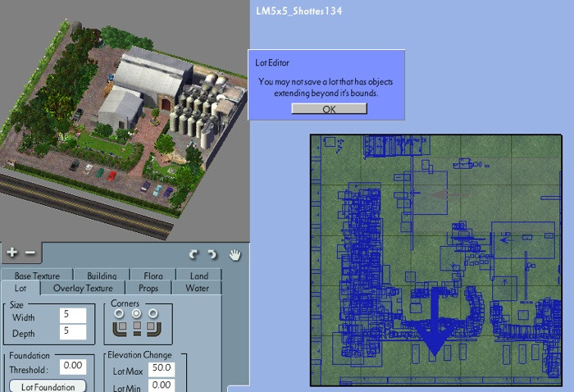Select the middle Corners radio button
The height and width of the screenshot is (392, 574).
pos(136,313)
